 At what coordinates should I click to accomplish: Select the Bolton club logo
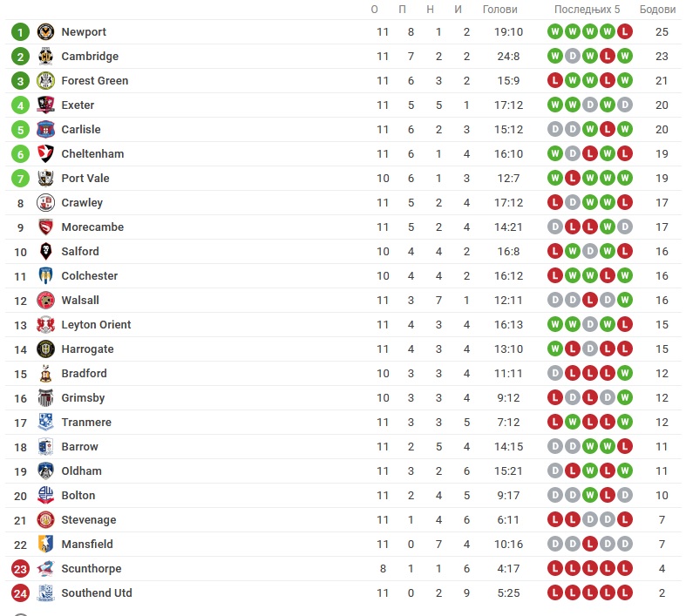tap(45, 496)
